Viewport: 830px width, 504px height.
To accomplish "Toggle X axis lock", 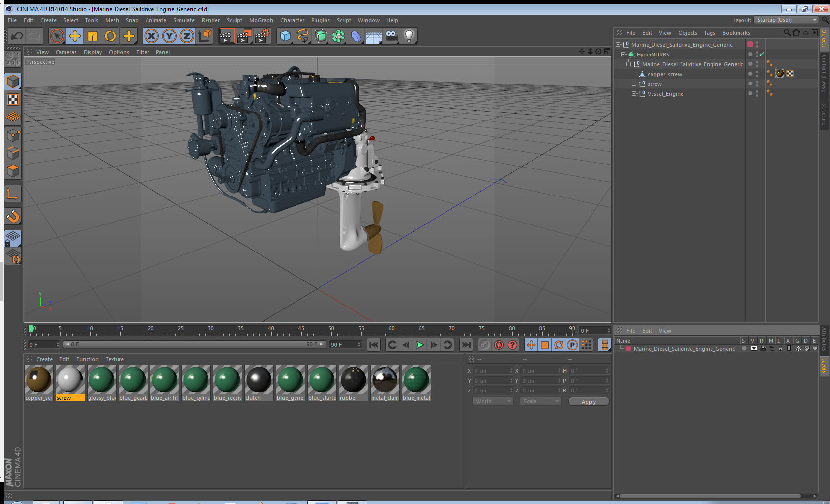I will tap(151, 36).
